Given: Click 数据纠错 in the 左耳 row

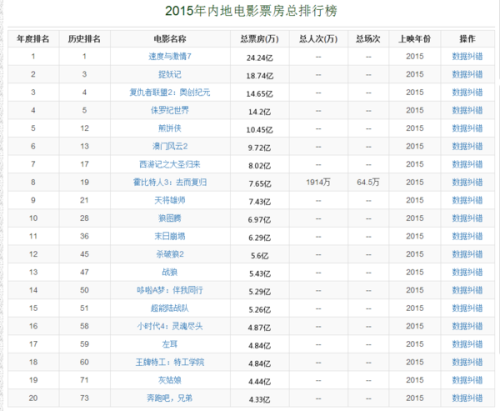Looking at the screenshot, I should 467,344.
